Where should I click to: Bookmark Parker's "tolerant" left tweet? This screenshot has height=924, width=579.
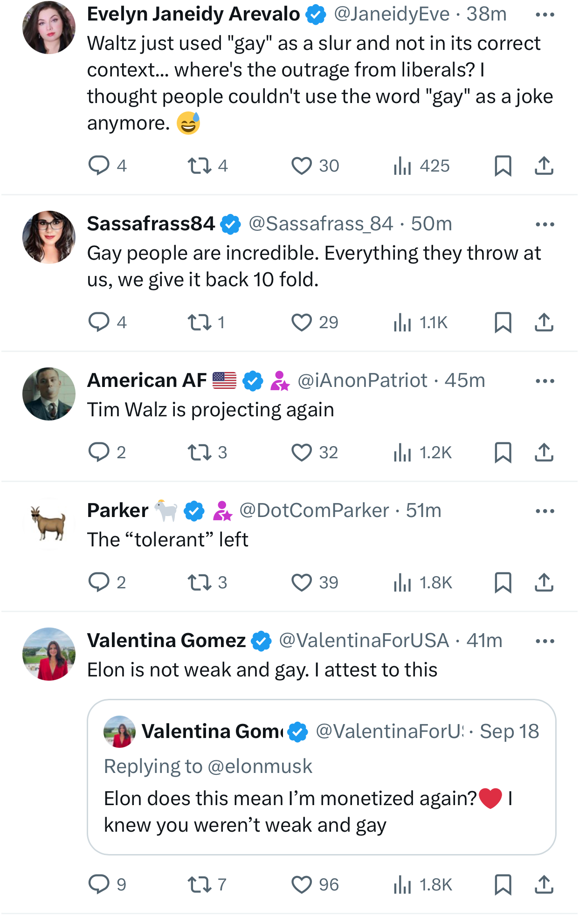503,582
